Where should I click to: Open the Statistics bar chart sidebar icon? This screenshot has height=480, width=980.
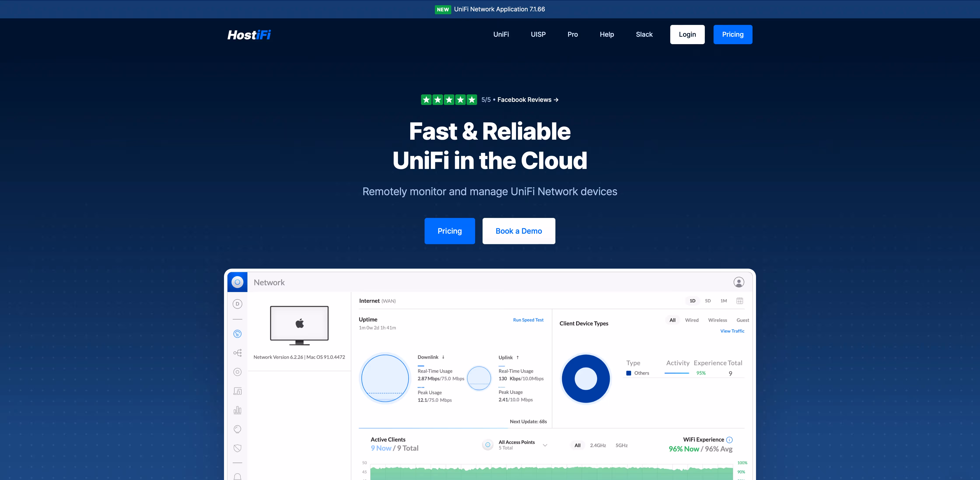point(237,410)
